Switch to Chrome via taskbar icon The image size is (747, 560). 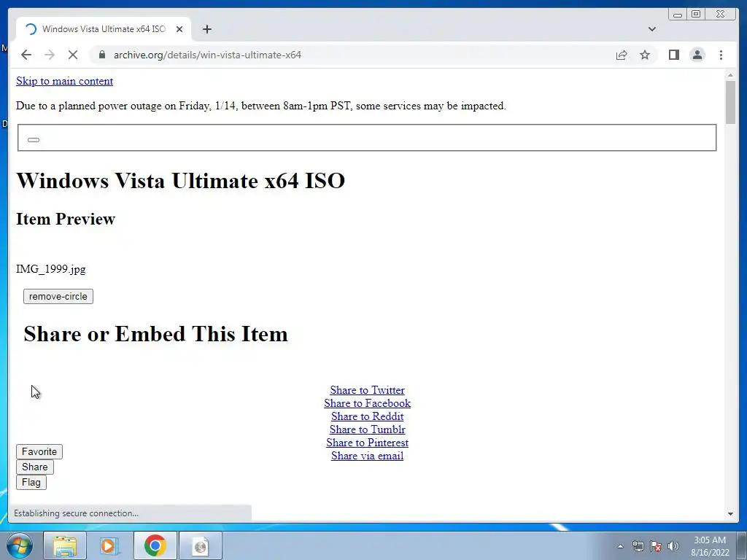(155, 545)
